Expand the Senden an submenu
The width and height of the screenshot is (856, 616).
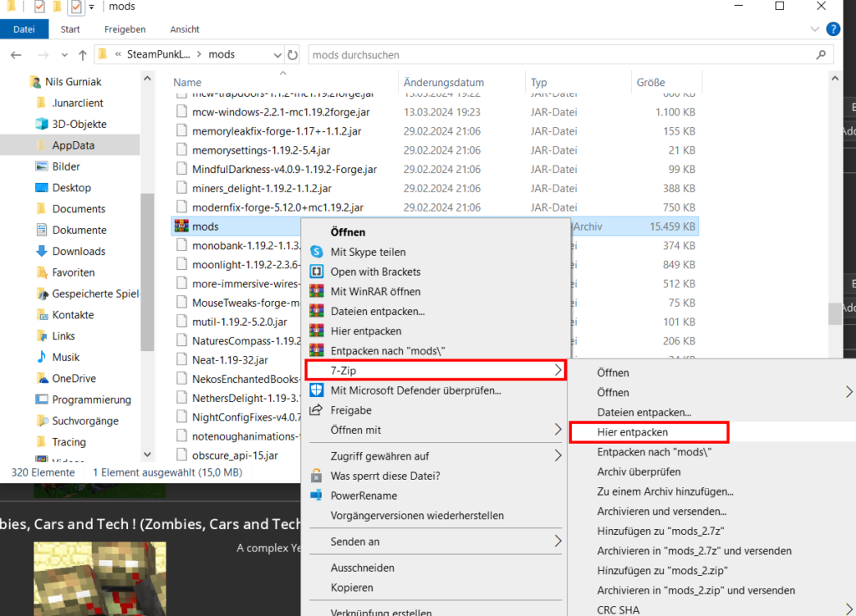click(x=558, y=542)
